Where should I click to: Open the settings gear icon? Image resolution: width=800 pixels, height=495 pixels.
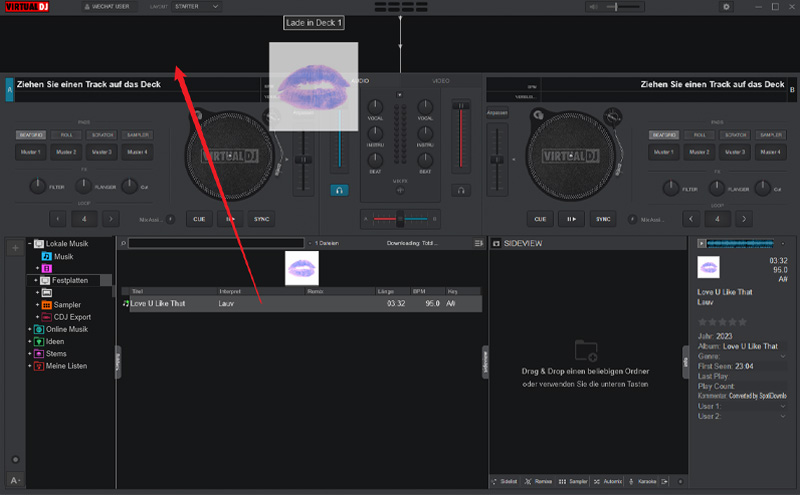coord(726,7)
